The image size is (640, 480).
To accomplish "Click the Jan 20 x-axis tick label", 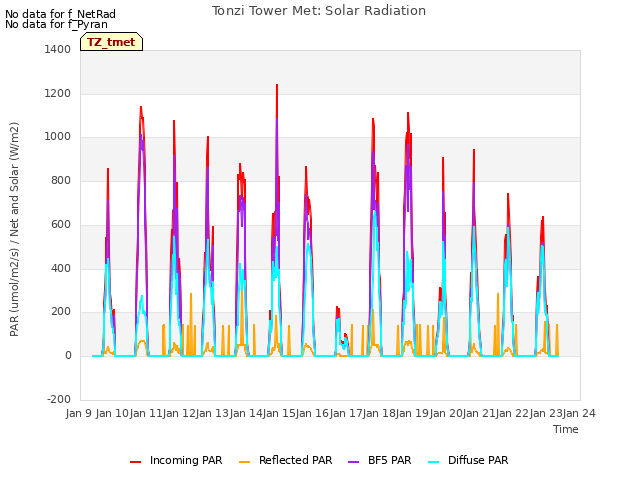I will 446,413.
